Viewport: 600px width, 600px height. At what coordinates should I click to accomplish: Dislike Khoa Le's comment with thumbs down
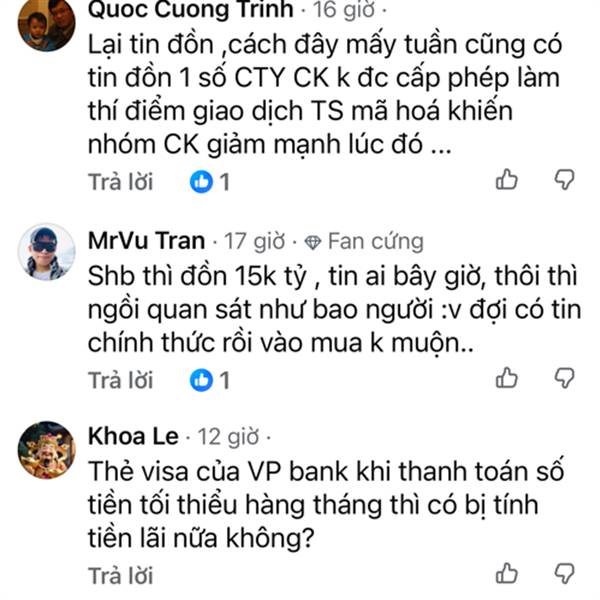565,573
